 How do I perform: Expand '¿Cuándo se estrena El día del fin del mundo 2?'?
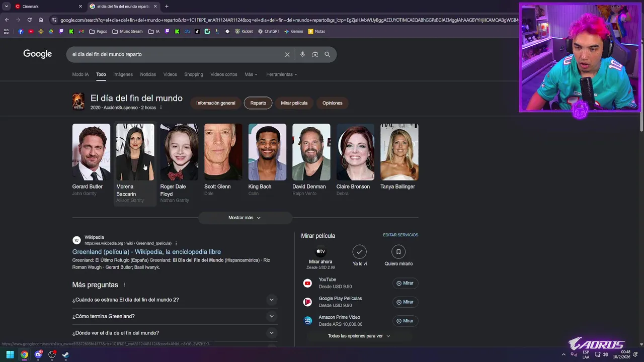(x=174, y=300)
